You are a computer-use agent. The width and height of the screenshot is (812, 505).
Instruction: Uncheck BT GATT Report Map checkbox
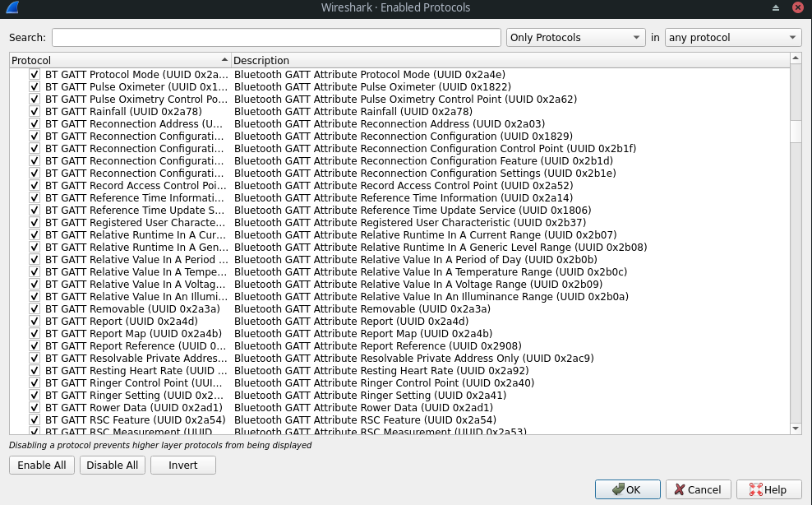(35, 334)
